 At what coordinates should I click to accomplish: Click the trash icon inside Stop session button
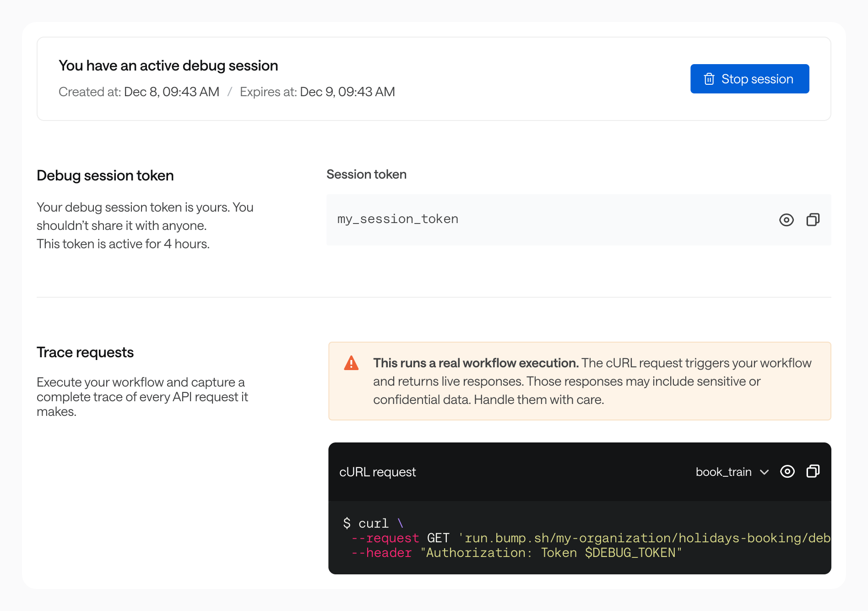(710, 78)
